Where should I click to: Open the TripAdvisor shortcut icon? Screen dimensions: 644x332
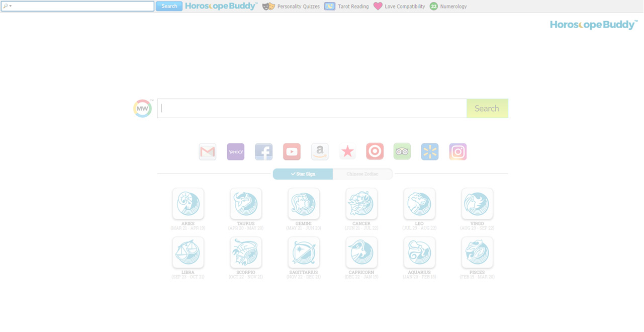[x=402, y=151]
